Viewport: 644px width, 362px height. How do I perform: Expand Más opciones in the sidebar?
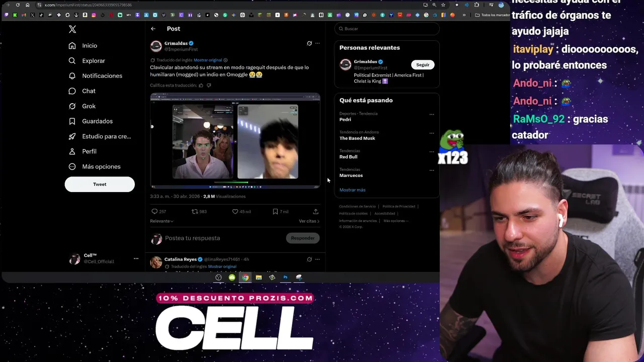95,166
